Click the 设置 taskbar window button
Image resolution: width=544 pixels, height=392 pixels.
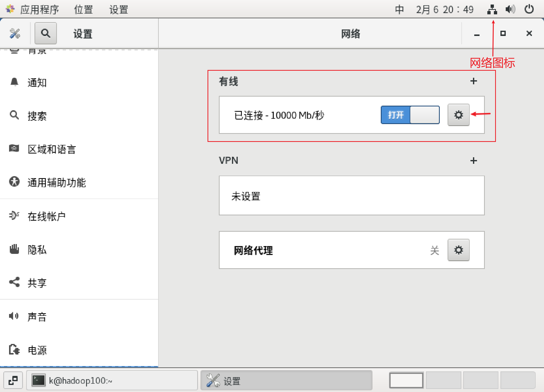(286, 380)
